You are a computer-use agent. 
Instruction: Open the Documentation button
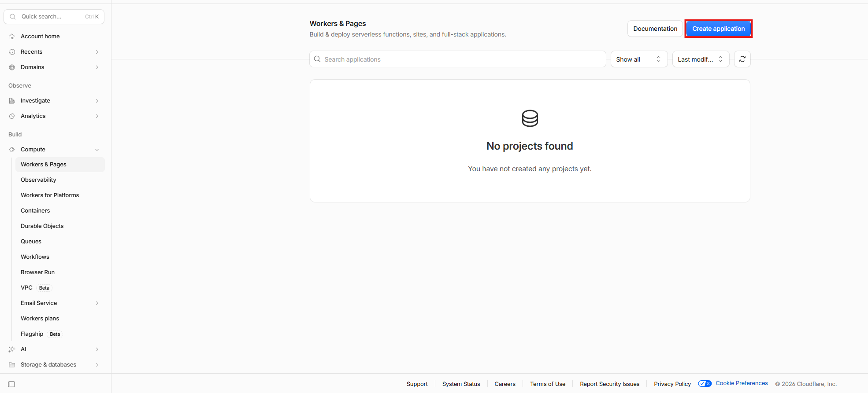(x=655, y=29)
